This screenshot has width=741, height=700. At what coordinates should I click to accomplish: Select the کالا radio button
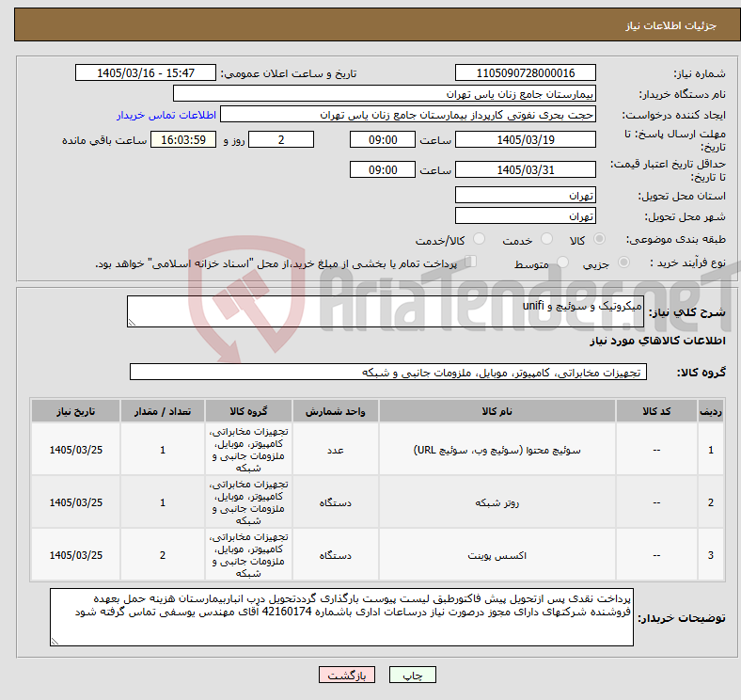[x=599, y=239]
